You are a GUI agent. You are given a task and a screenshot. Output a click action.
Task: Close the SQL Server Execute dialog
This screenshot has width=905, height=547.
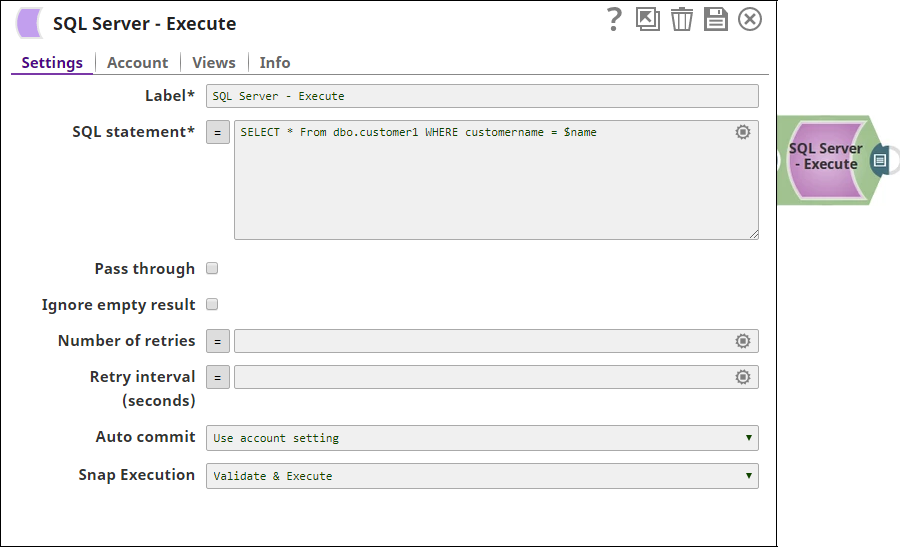(x=750, y=19)
